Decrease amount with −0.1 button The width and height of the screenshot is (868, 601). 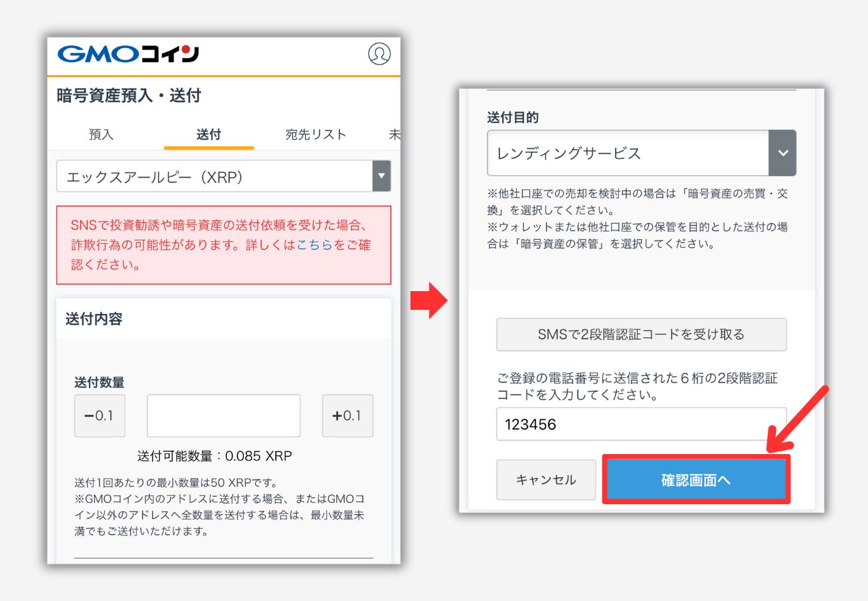click(x=99, y=416)
